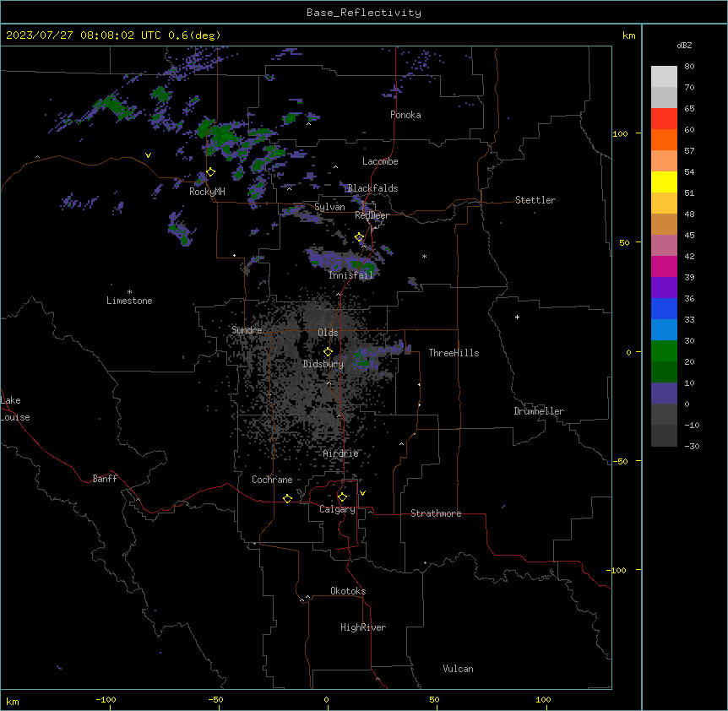
Task: Click the Okotoks label
Action: tap(348, 591)
